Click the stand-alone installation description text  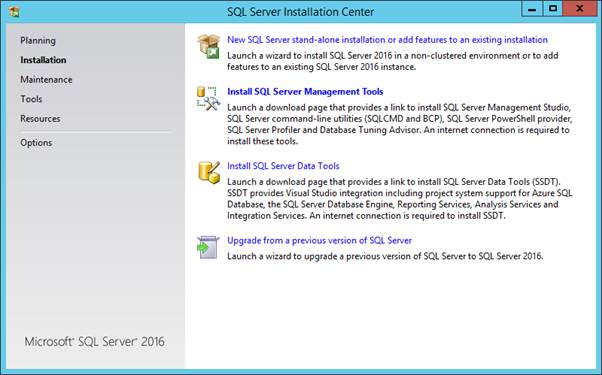pos(393,61)
